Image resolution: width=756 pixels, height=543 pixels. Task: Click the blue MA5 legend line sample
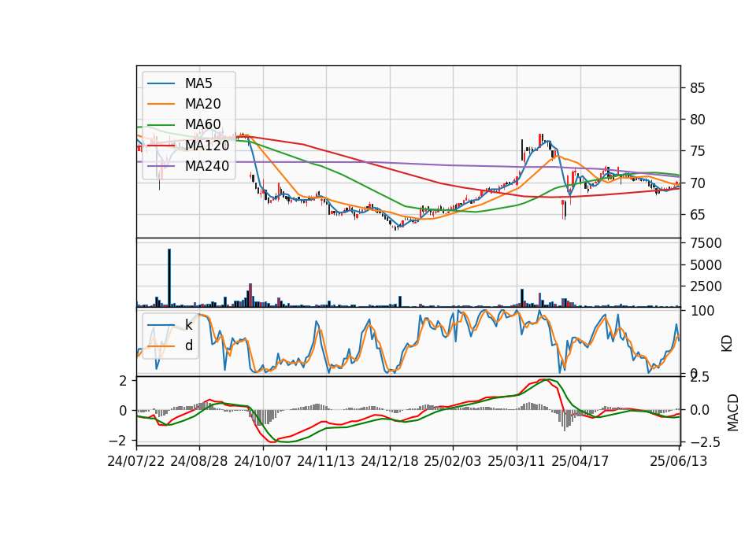161,84
